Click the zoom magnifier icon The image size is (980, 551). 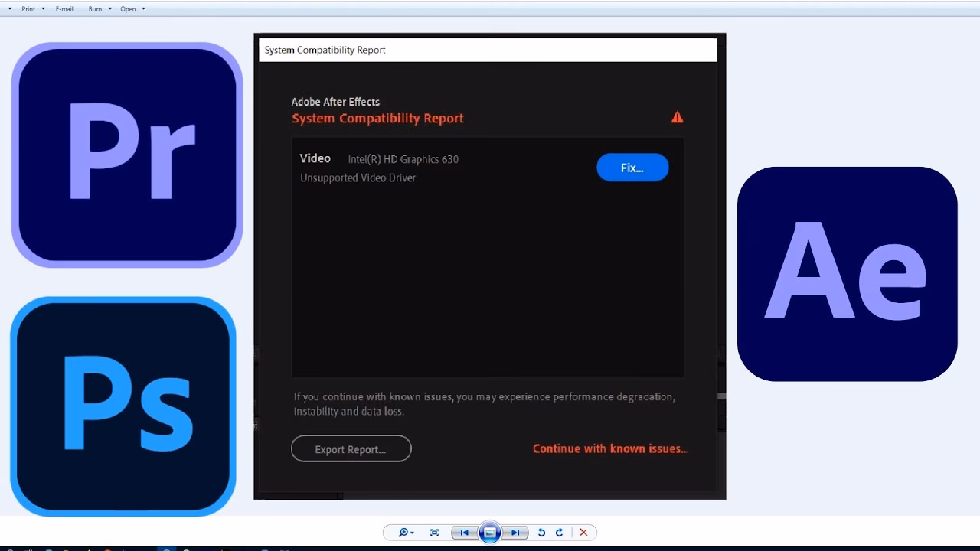403,533
